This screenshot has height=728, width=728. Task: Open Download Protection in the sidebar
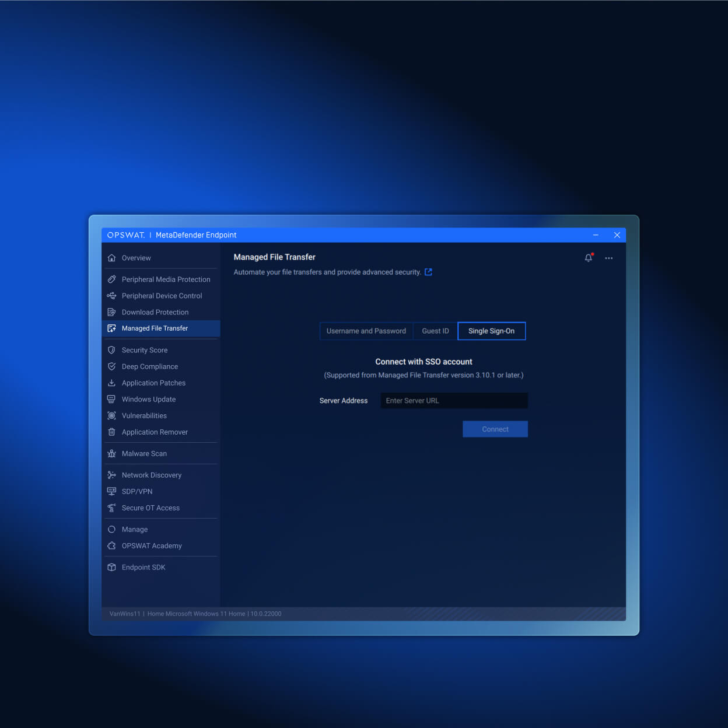[x=155, y=312]
